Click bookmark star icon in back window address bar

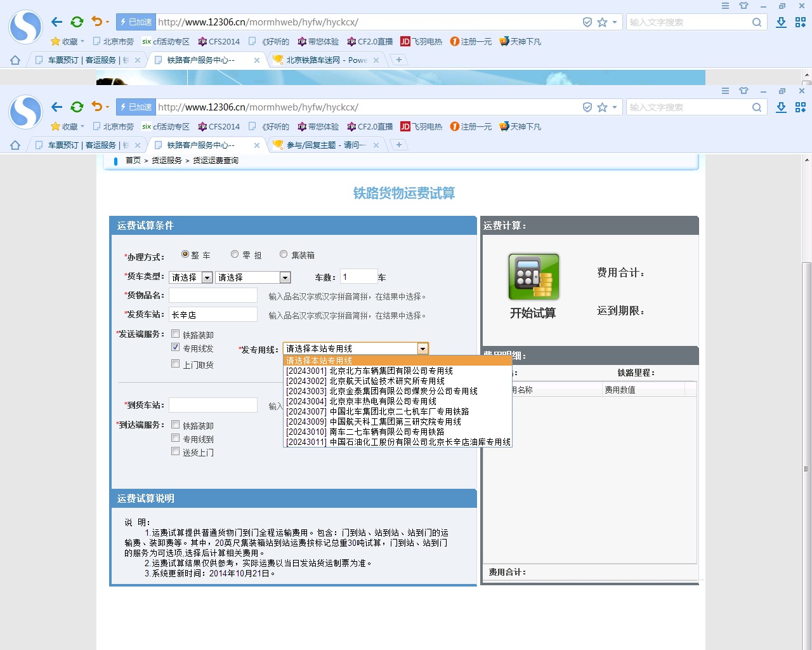(x=602, y=22)
